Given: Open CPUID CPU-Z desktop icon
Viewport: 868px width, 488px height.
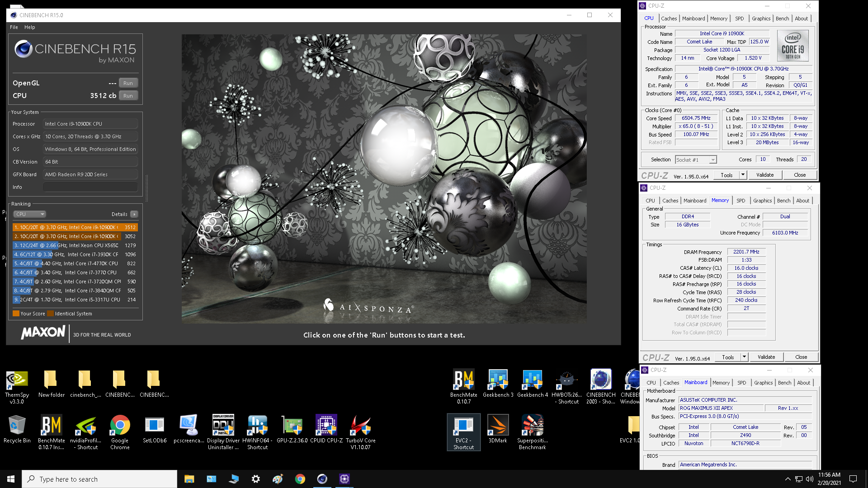Looking at the screenshot, I should click(326, 429).
